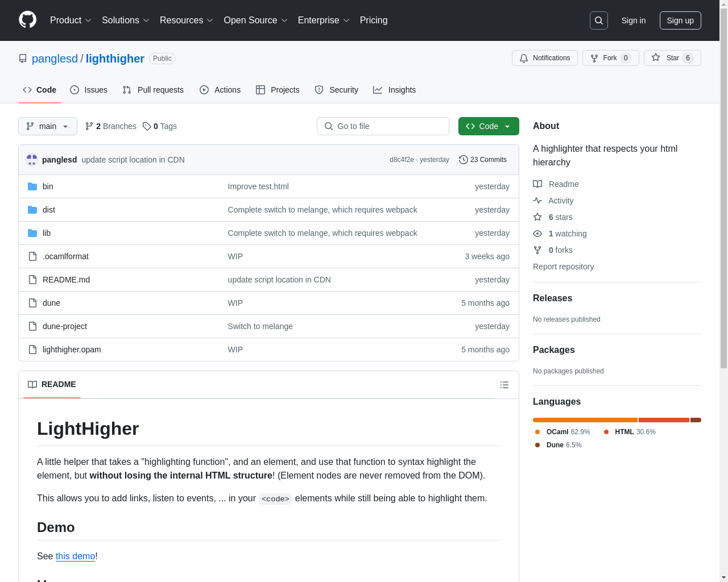Image resolution: width=728 pixels, height=582 pixels.
Task: Click OCaml orange segment in language bar
Action: [x=585, y=420]
